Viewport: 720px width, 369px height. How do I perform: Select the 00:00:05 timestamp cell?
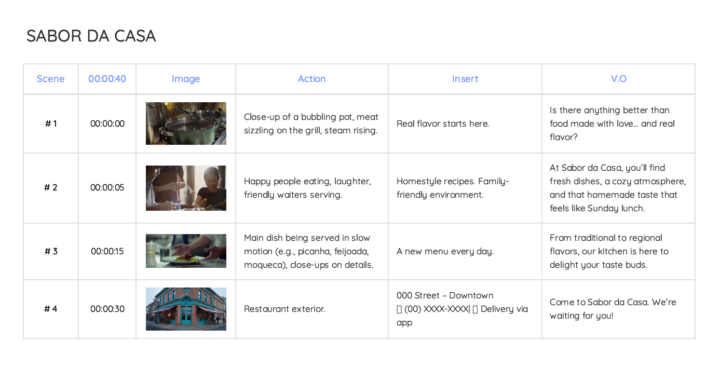click(107, 188)
